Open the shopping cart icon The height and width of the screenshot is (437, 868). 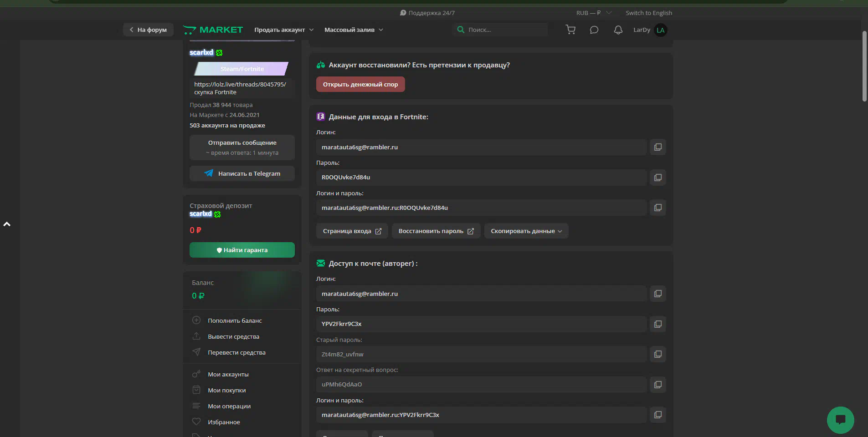(x=570, y=30)
